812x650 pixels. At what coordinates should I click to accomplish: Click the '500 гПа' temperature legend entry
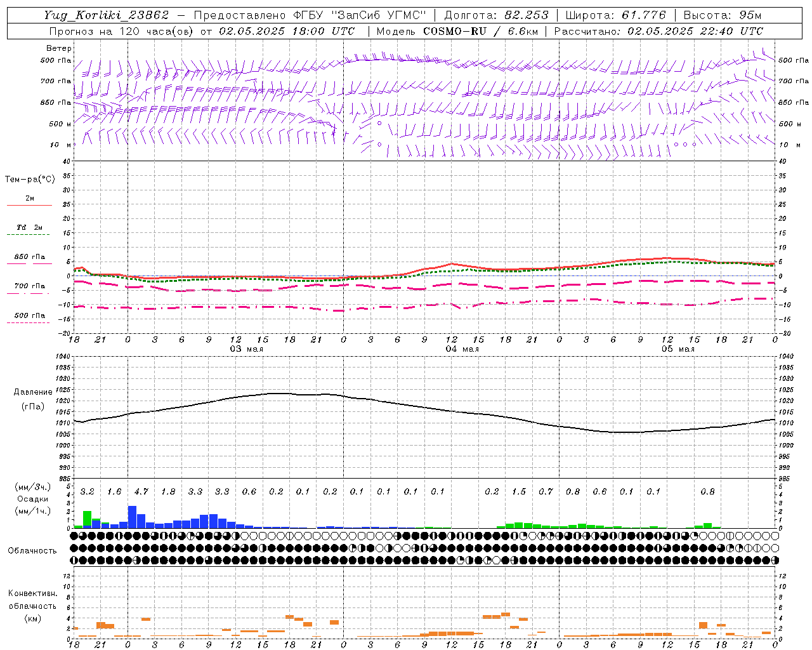tap(29, 315)
